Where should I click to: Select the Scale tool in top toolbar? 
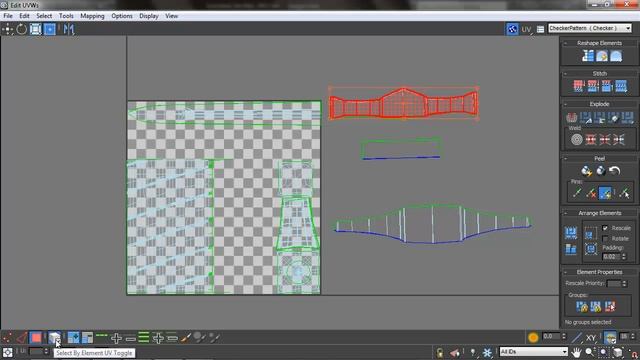coord(36,29)
